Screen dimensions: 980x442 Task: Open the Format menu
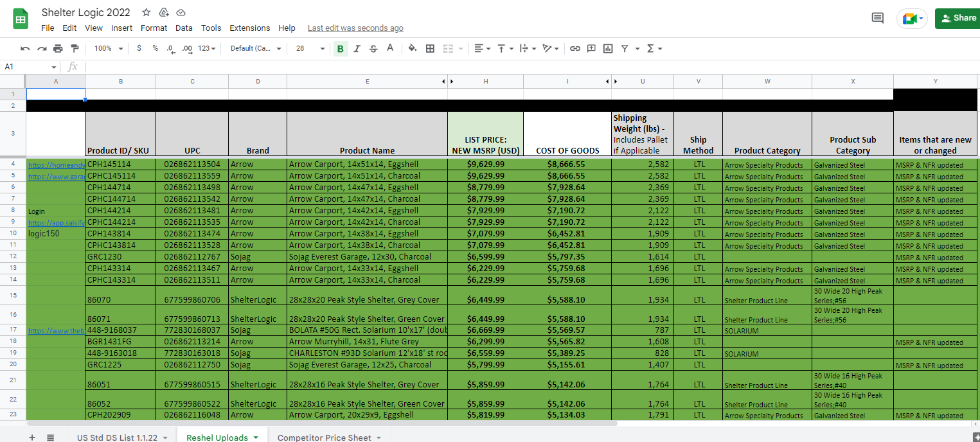(154, 28)
